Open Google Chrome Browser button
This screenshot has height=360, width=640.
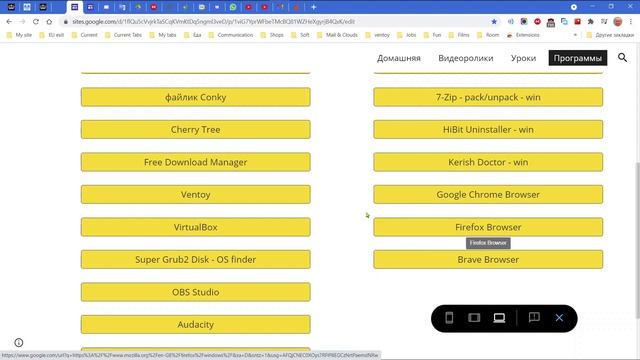point(488,194)
